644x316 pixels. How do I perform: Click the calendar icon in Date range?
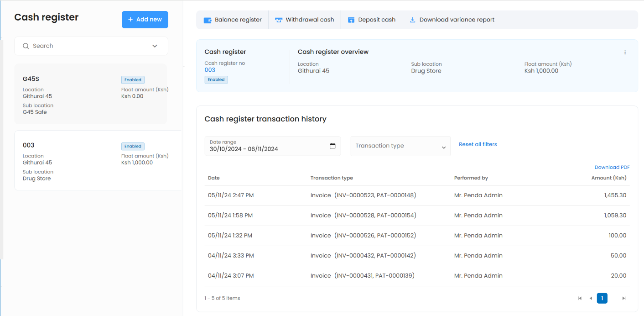pyautogui.click(x=332, y=146)
